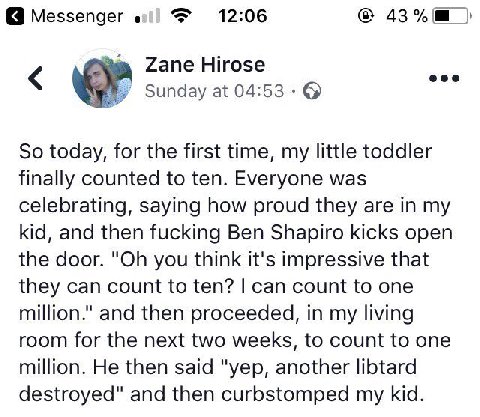Go back using the post back chevron
Image resolution: width=480 pixels, height=417 pixels.
coord(35,78)
